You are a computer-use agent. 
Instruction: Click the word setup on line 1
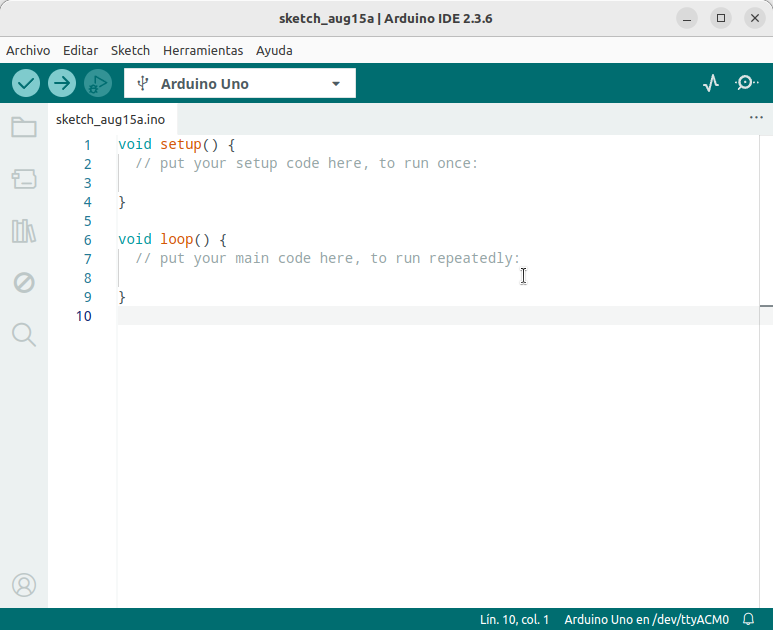pyautogui.click(x=181, y=144)
